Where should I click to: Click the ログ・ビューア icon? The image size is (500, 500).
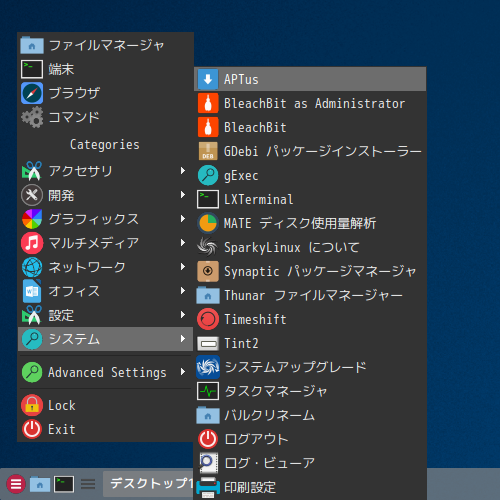(208, 463)
